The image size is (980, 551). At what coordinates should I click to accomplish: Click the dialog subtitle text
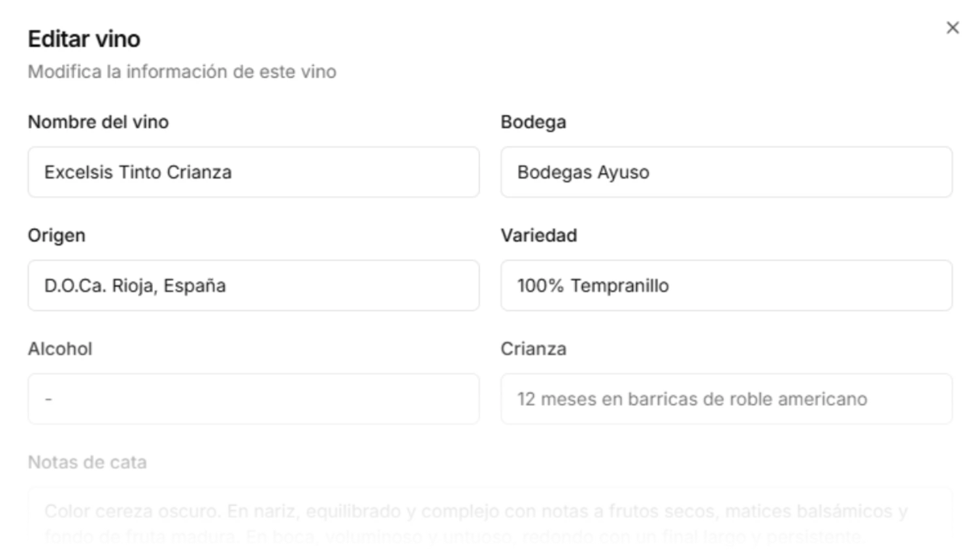[x=183, y=72]
